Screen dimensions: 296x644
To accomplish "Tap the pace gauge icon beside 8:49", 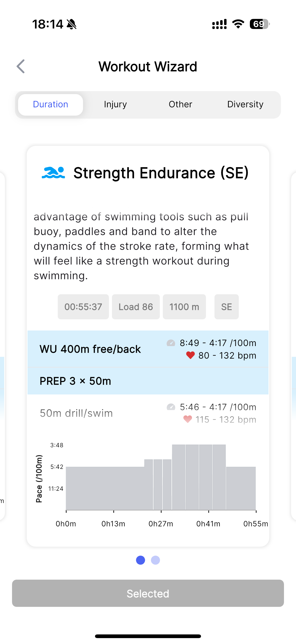I will click(171, 343).
